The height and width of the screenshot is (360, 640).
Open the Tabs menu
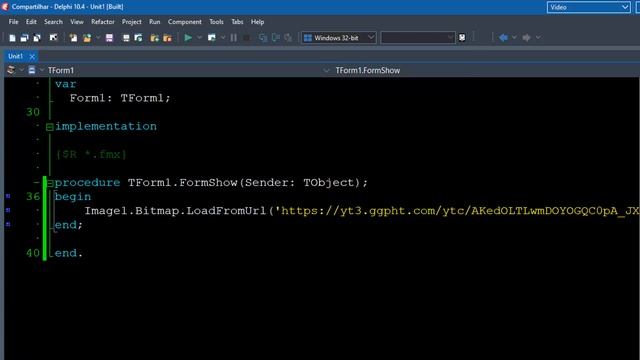237,22
